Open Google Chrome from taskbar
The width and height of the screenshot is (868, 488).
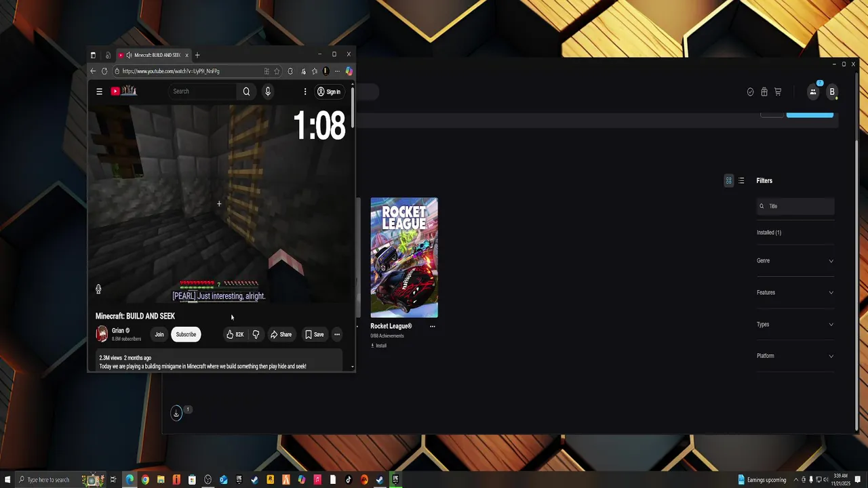pos(145,480)
